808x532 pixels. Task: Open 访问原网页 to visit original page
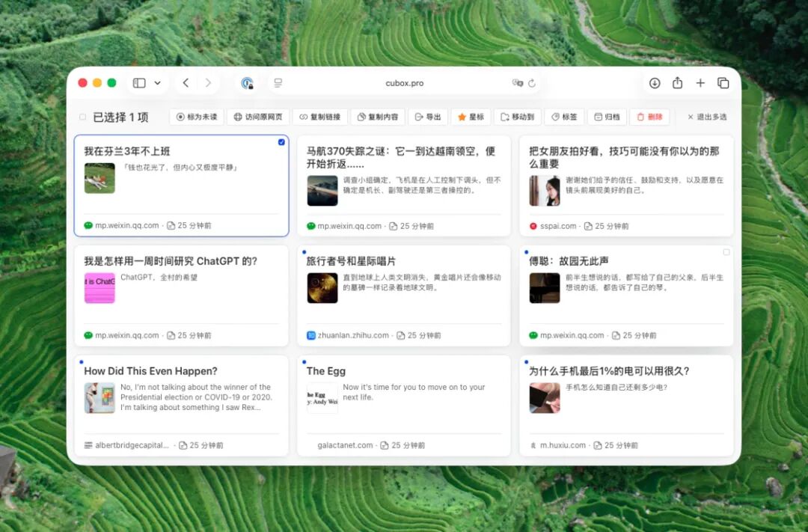point(257,117)
